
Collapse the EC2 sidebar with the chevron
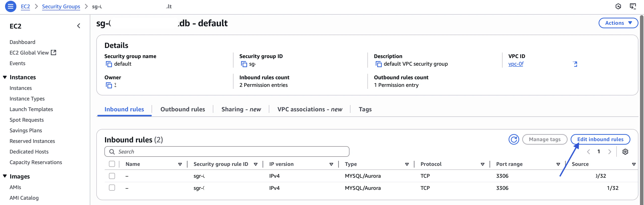(79, 26)
